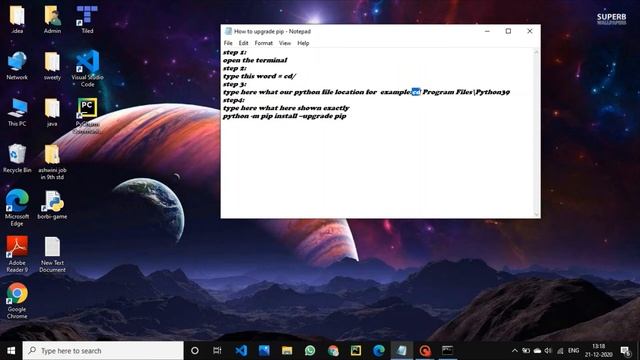Open the red screen recorder taskbar icon
The height and width of the screenshot is (360, 640).
(x=425, y=351)
